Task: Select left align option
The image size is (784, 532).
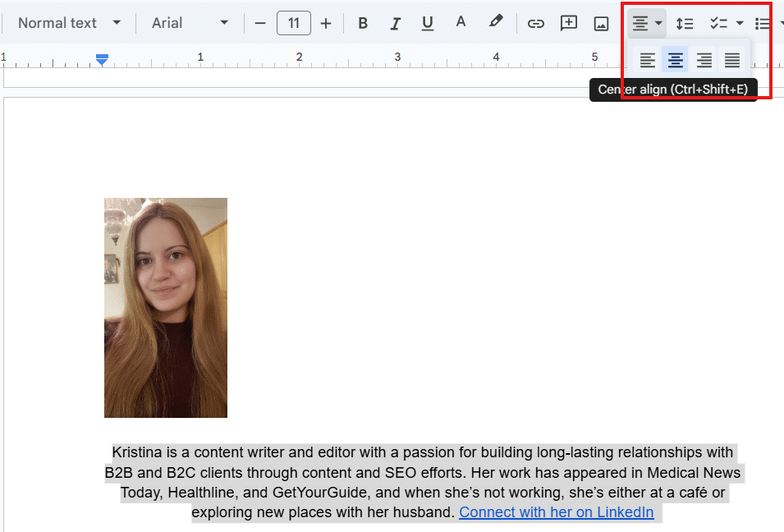Action: click(x=648, y=60)
